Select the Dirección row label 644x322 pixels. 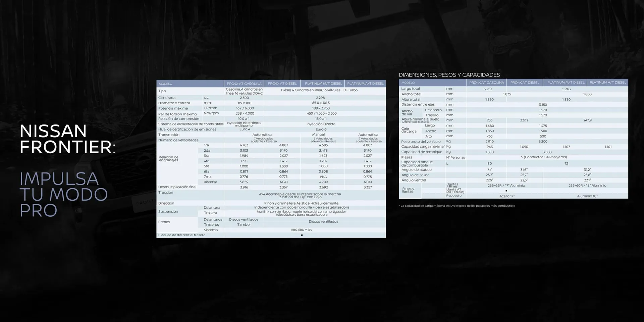pos(166,203)
